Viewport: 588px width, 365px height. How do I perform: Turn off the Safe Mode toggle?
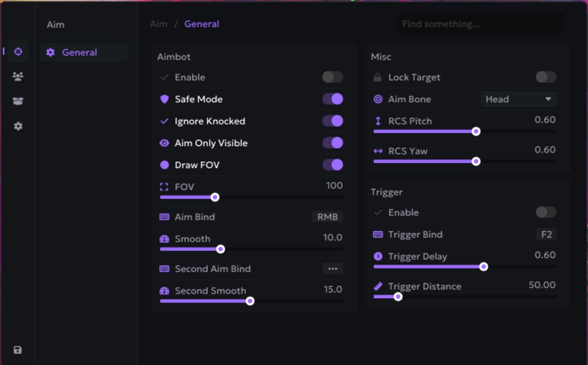click(x=333, y=99)
